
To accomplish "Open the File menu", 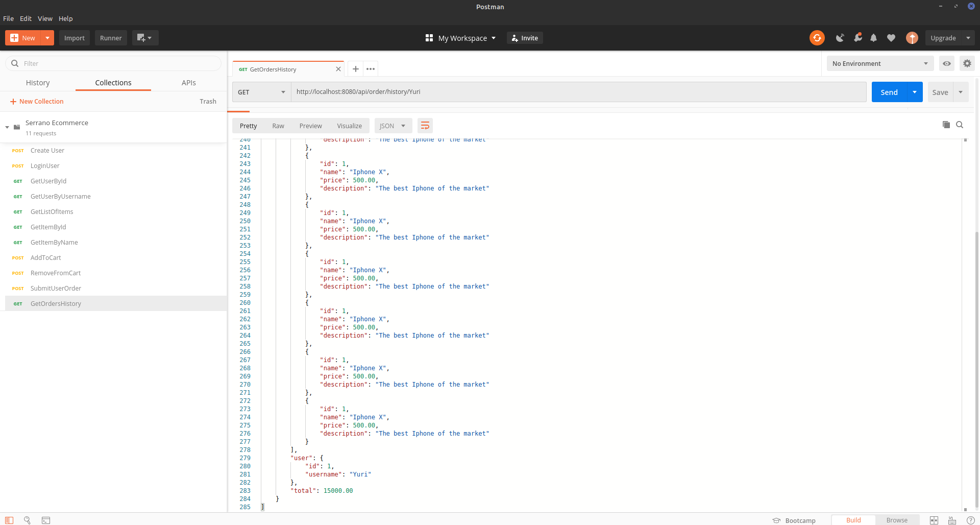I will coord(9,18).
